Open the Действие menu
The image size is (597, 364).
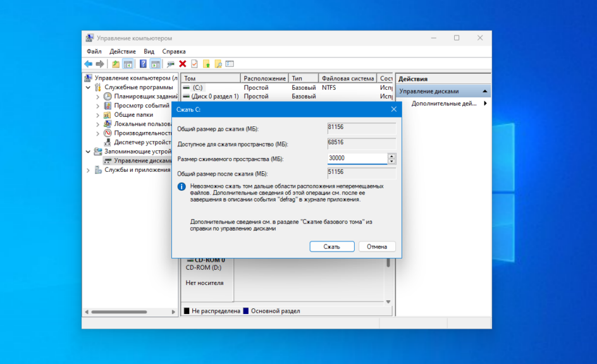pyautogui.click(x=122, y=51)
